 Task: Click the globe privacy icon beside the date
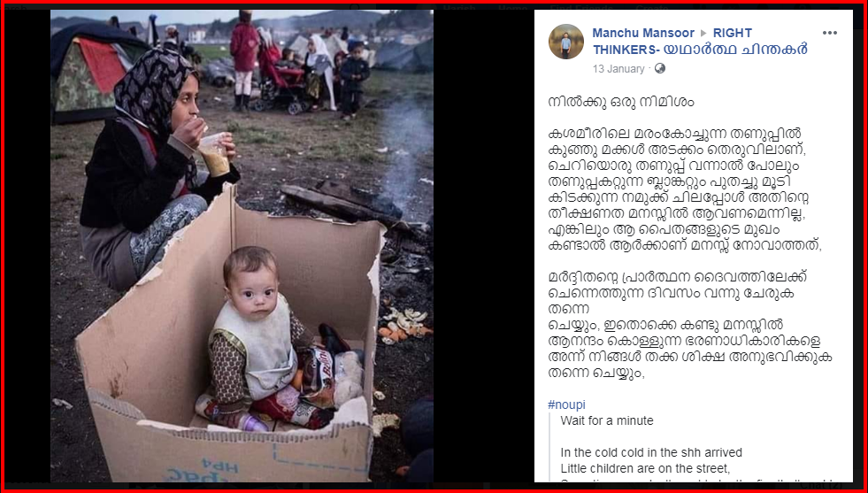tap(659, 69)
